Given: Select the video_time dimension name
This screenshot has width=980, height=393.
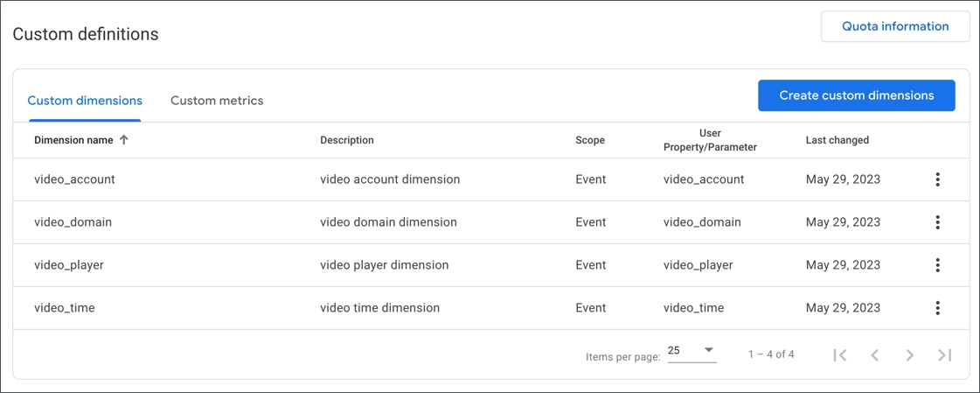Looking at the screenshot, I should pos(65,308).
